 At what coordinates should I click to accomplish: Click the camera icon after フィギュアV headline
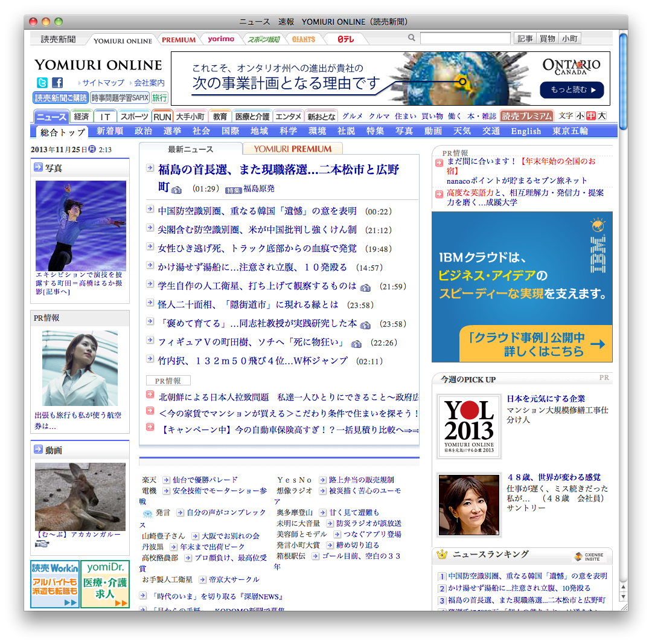point(356,344)
